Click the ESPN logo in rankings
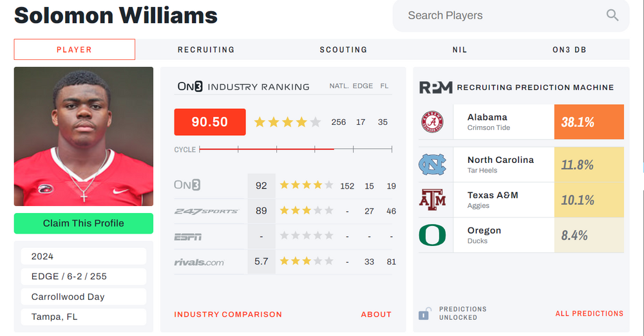This screenshot has height=336, width=644. pos(187,237)
